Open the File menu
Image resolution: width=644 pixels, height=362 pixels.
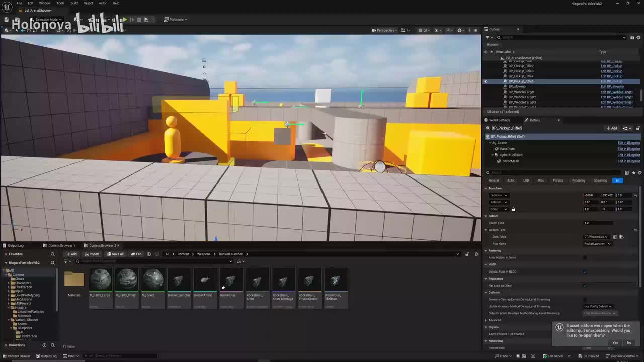[x=19, y=3]
